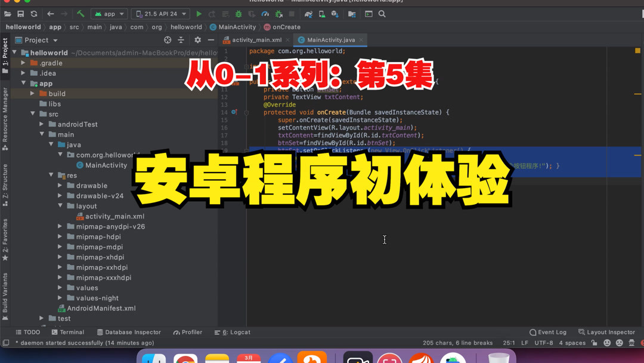
Task: Open Project panel settings gear icon
Action: click(x=197, y=39)
